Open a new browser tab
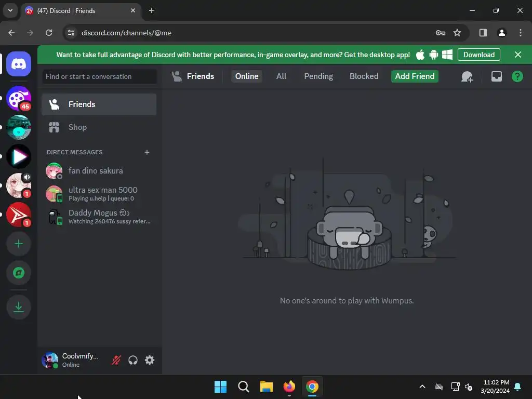532x399 pixels. 152,10
